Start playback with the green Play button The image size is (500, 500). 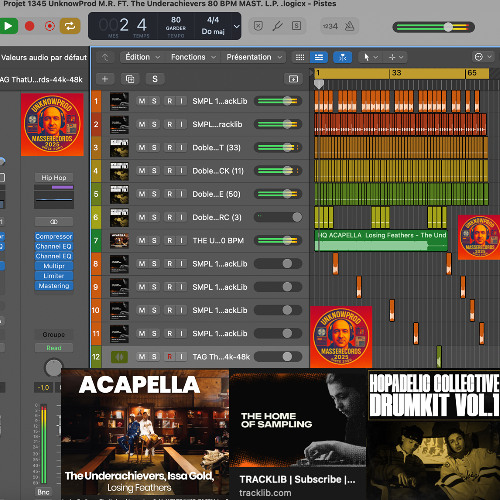click(x=8, y=26)
